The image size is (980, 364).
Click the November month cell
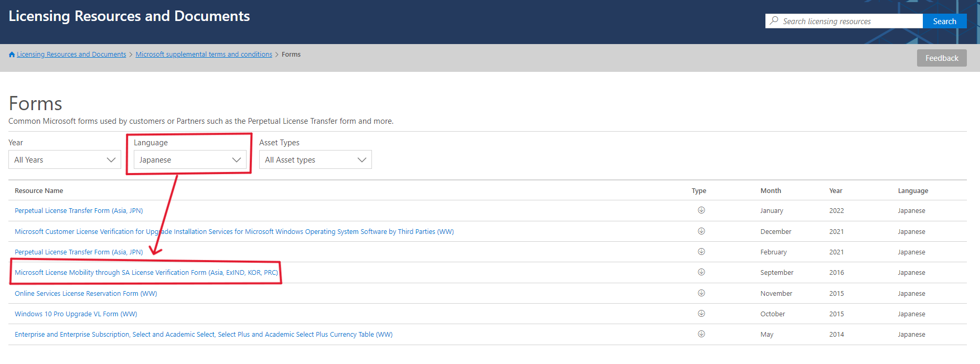click(x=776, y=294)
